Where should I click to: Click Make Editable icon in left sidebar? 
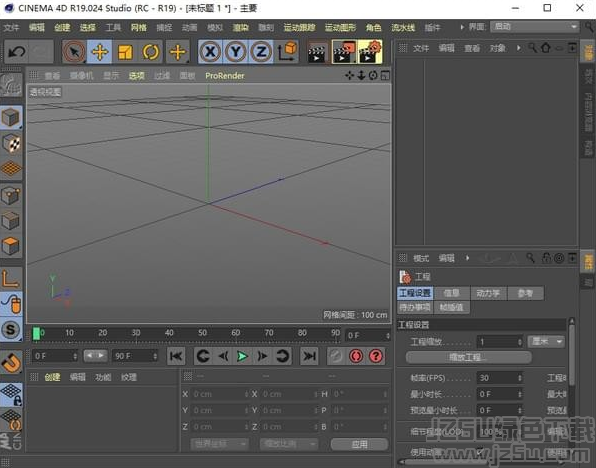(x=11, y=84)
